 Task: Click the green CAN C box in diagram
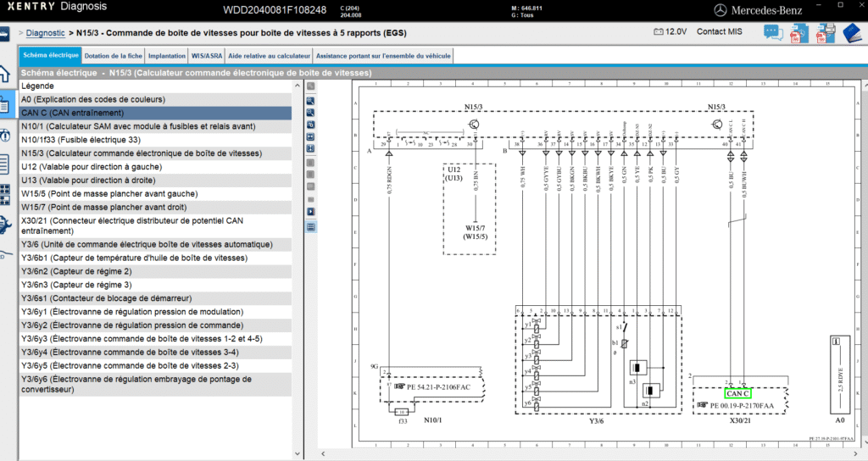pyautogui.click(x=737, y=393)
